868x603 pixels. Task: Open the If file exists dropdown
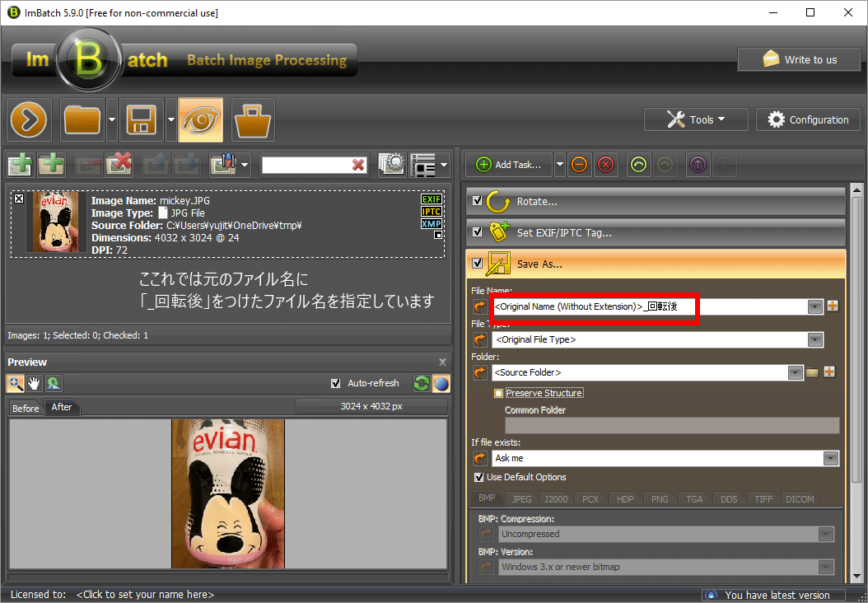(830, 458)
